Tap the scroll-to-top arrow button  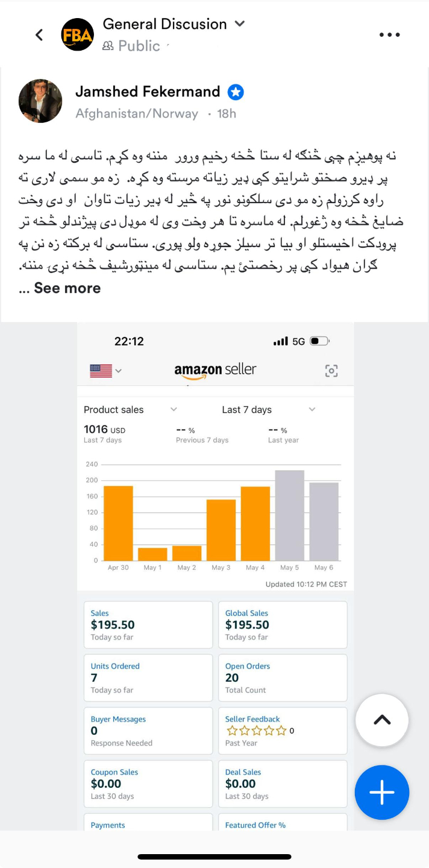click(382, 720)
